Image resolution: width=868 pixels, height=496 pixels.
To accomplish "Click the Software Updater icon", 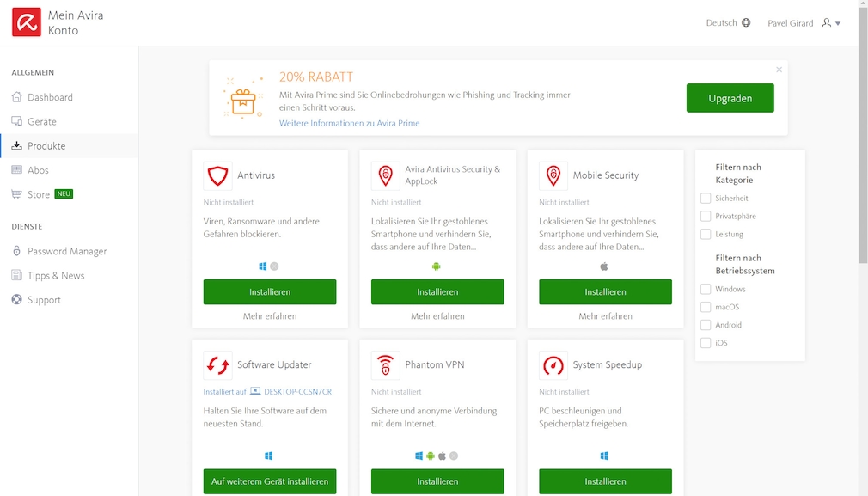I will [x=218, y=365].
